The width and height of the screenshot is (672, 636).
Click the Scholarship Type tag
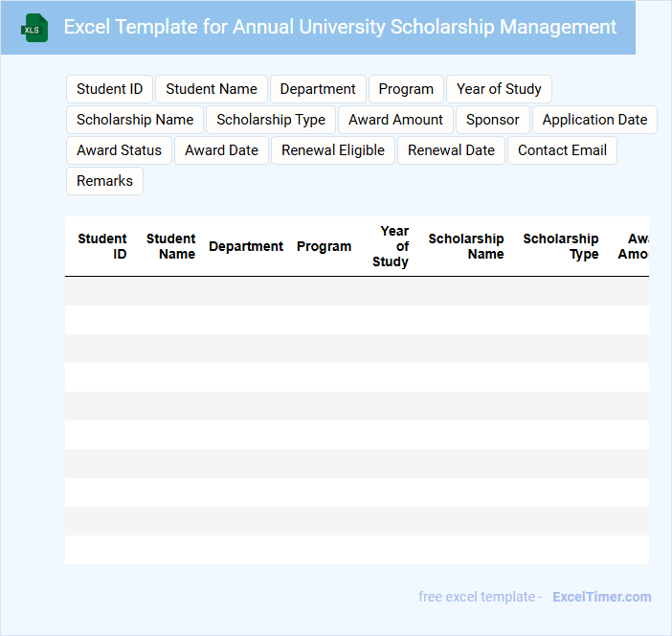[x=271, y=120]
